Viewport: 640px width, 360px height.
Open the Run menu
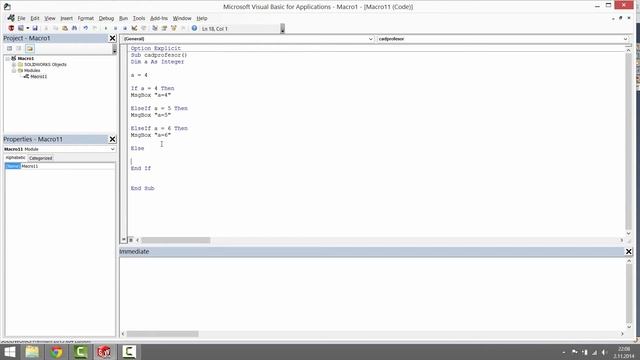[123, 18]
